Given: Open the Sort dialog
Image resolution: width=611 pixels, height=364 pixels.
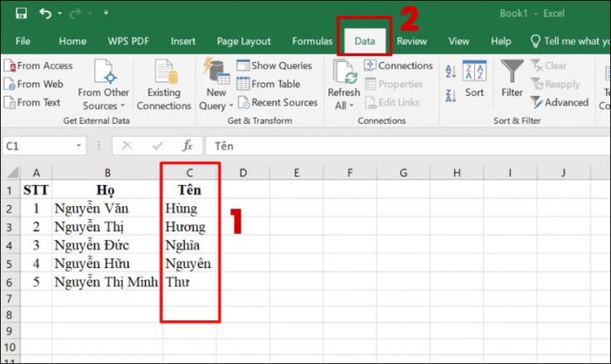Looking at the screenshot, I should 474,79.
